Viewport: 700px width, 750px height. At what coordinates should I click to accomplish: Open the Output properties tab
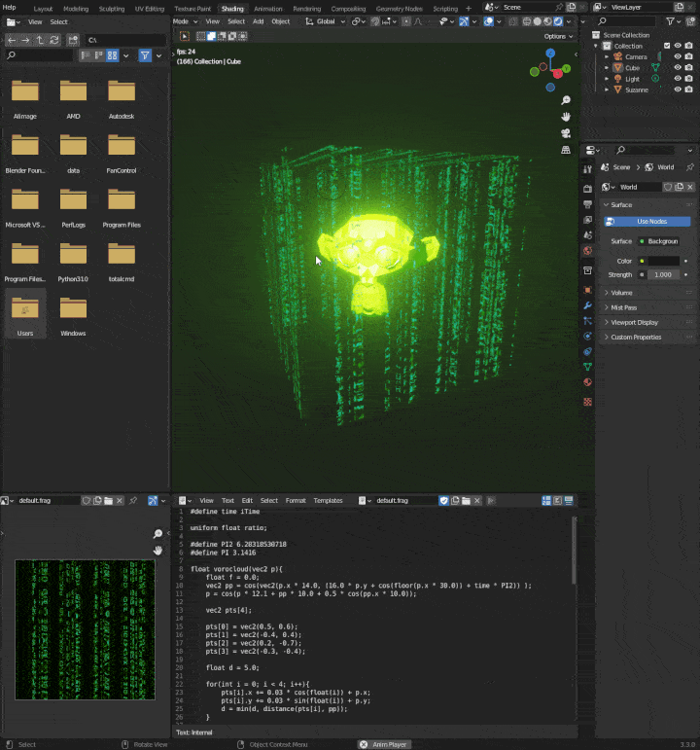click(587, 204)
